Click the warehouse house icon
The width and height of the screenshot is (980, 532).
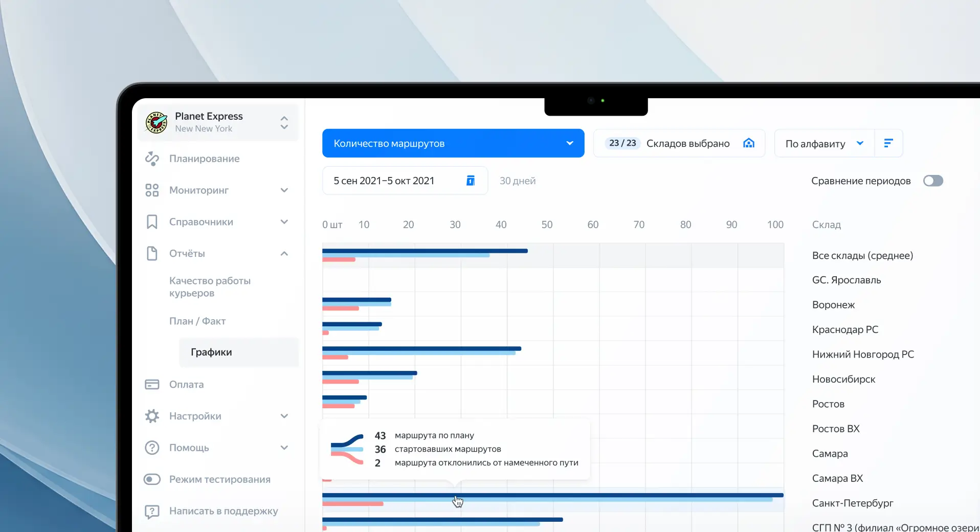click(x=749, y=143)
